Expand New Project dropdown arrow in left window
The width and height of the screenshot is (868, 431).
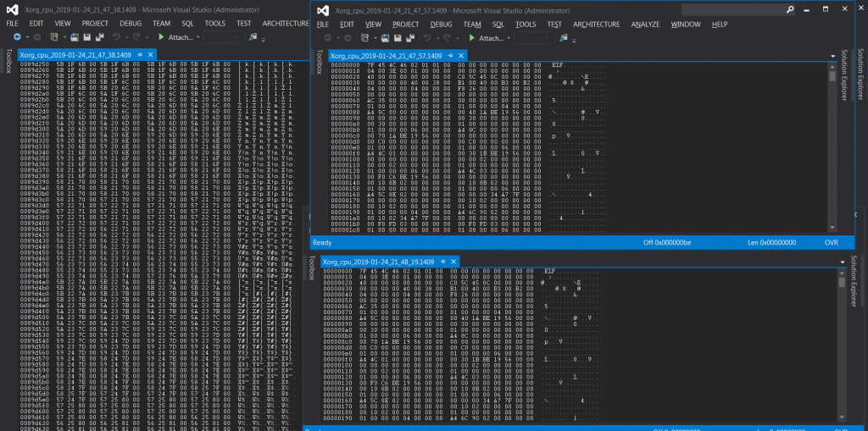64,37
